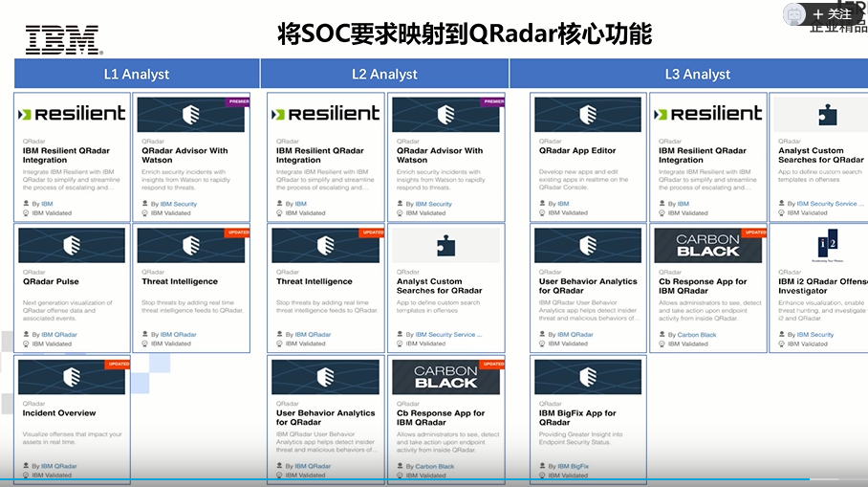Click puzzle piece icon under L2 Analyst
This screenshot has width=868, height=487.
[x=445, y=246]
